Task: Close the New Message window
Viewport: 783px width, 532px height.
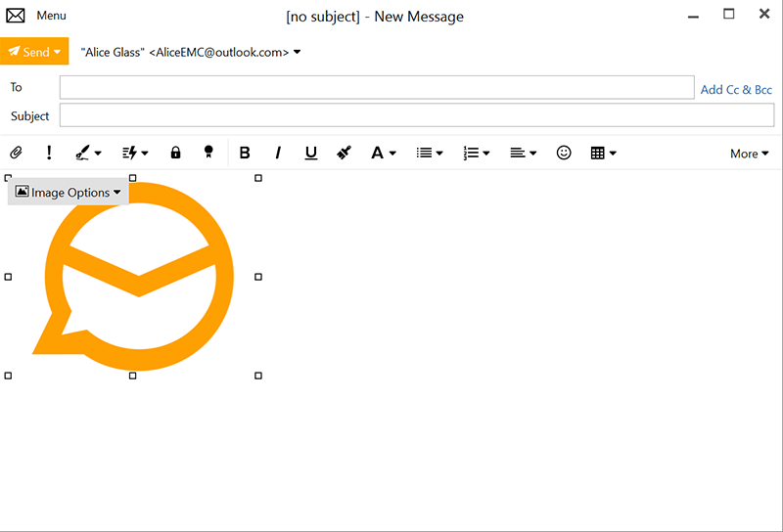Action: pyautogui.click(x=764, y=14)
